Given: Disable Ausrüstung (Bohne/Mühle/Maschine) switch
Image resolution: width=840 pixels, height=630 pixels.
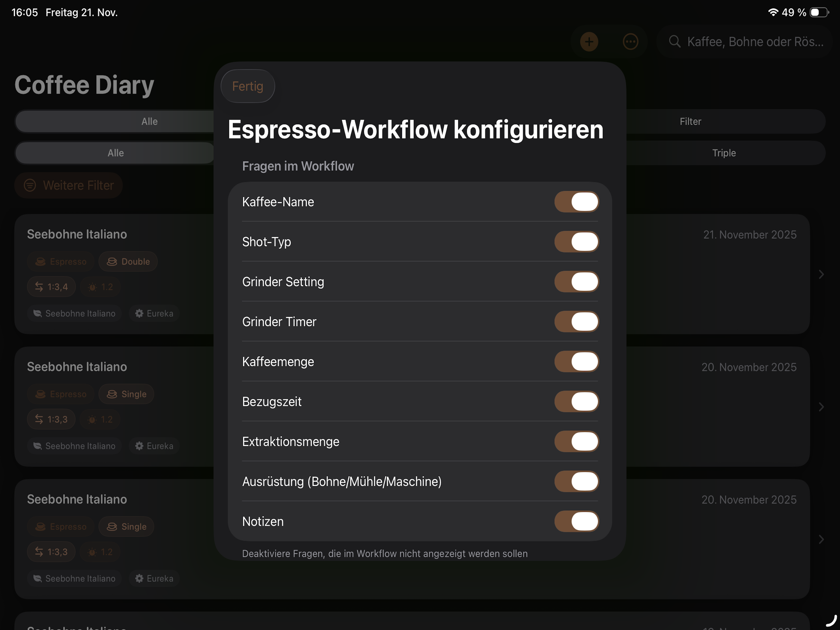Looking at the screenshot, I should [x=577, y=482].
